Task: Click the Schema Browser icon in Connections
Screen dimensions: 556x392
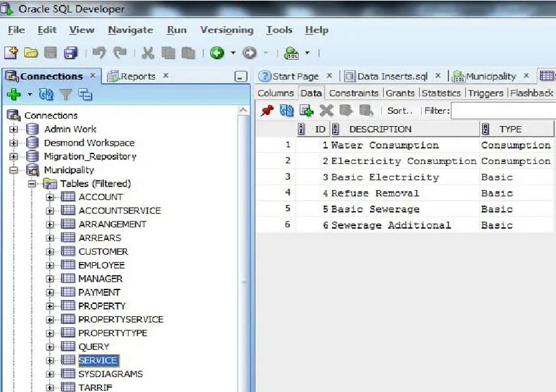Action: tap(86, 95)
